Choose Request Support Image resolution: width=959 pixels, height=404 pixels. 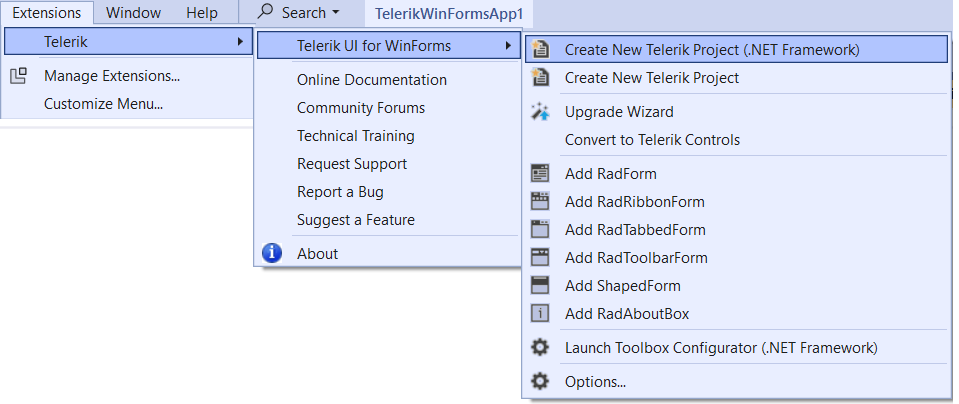click(x=388, y=164)
